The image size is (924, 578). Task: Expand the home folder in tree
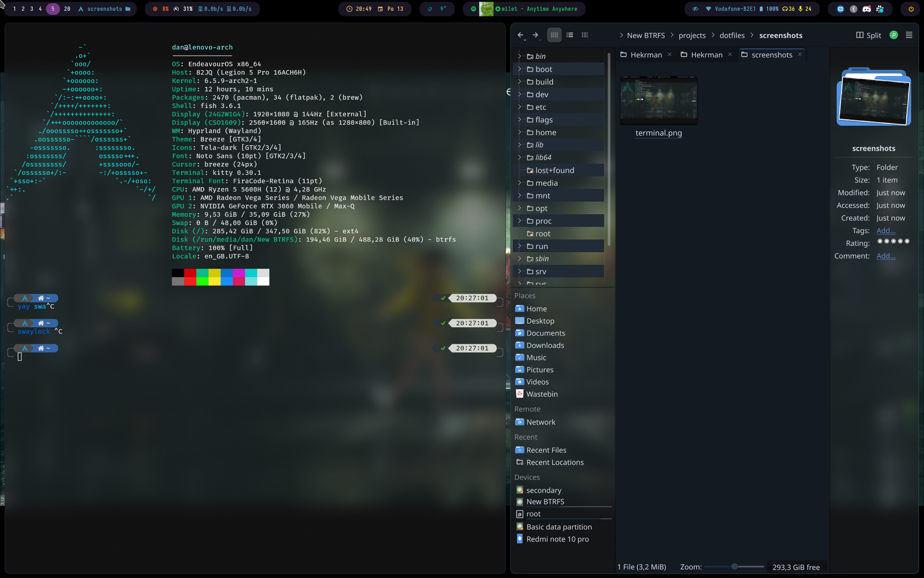tap(519, 132)
